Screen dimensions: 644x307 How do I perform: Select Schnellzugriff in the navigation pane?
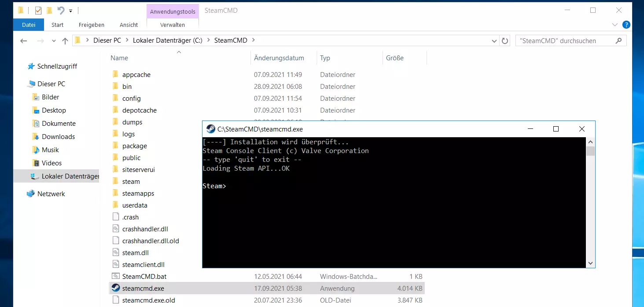pyautogui.click(x=57, y=66)
